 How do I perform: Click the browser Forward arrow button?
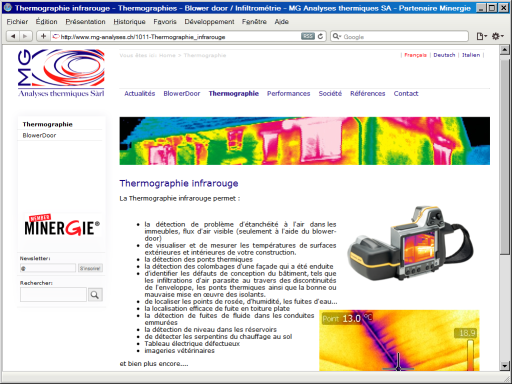click(25, 36)
